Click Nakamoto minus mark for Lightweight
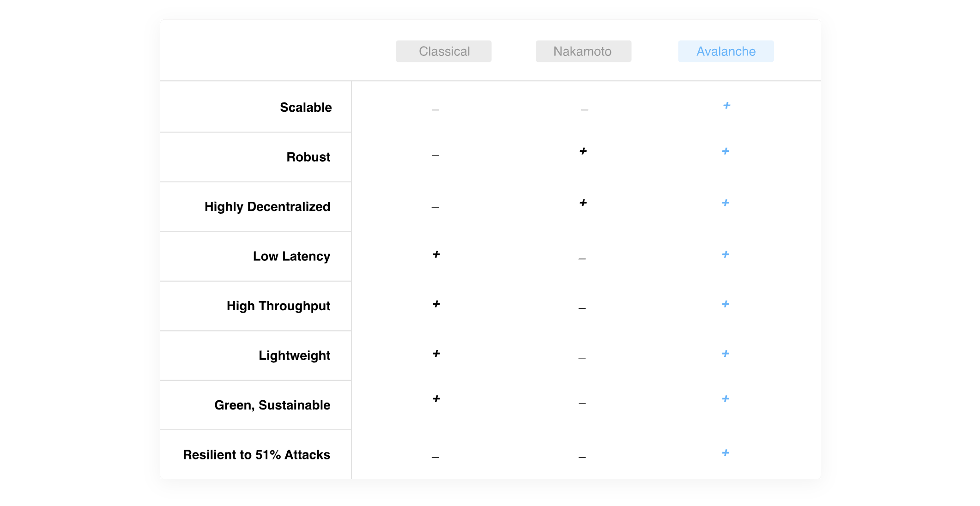Screen dimensions: 980x506 (582, 358)
